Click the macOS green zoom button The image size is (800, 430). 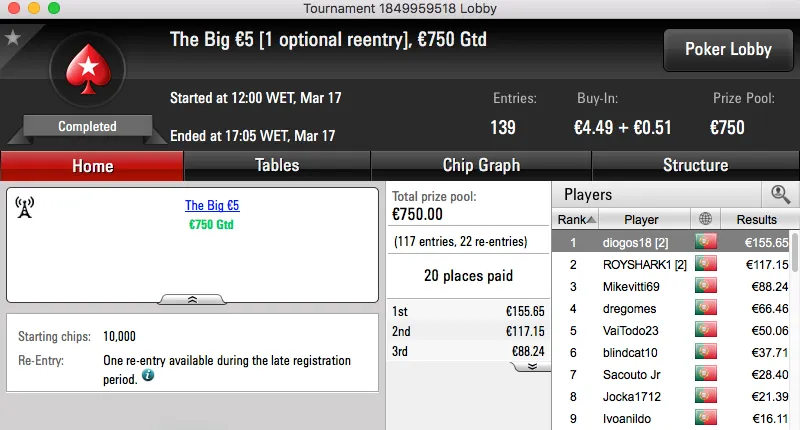tap(51, 8)
